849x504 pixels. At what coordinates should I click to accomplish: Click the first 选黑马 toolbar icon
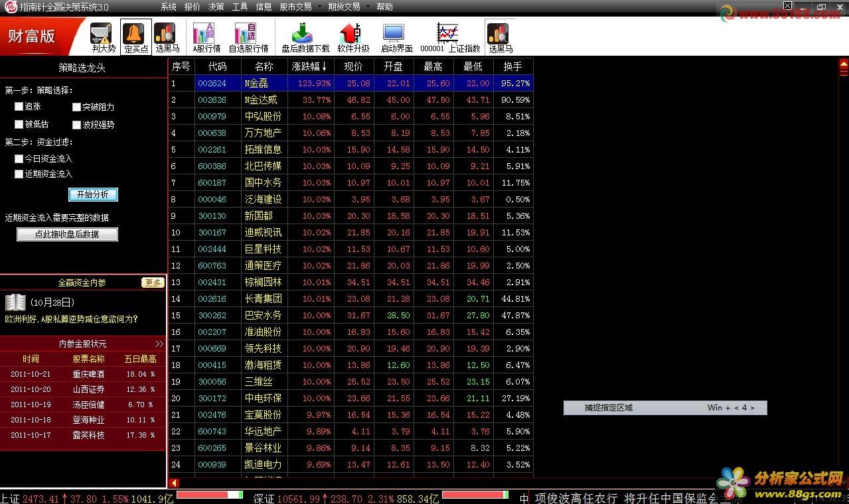tap(167, 37)
